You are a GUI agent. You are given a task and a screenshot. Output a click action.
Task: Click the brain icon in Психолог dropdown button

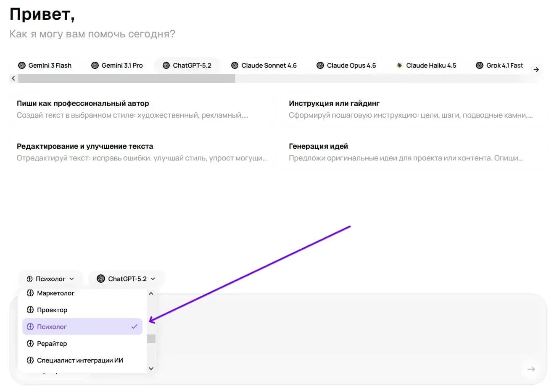pyautogui.click(x=29, y=279)
